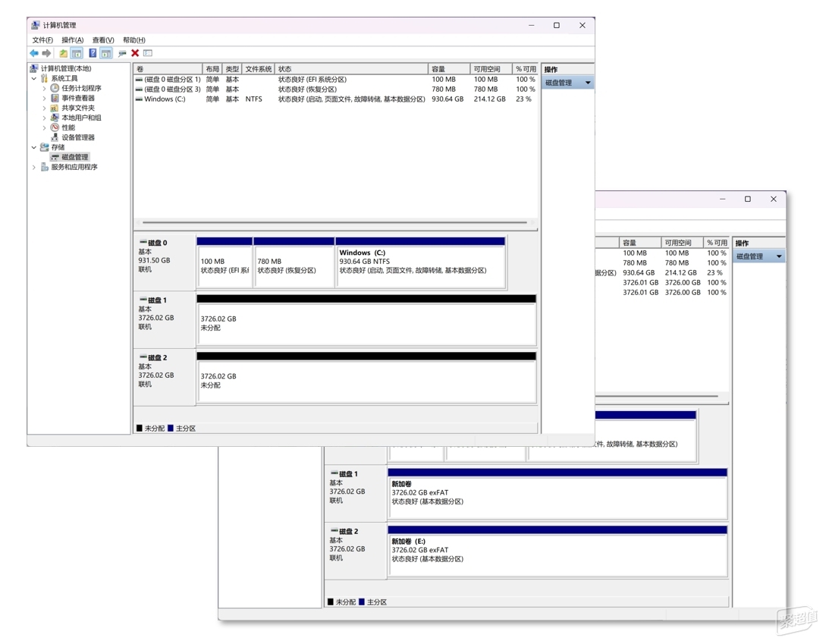Screen dimensions: 826x644
Task: Toggle the Show/Hide Console Tree icon
Action: click(x=77, y=53)
